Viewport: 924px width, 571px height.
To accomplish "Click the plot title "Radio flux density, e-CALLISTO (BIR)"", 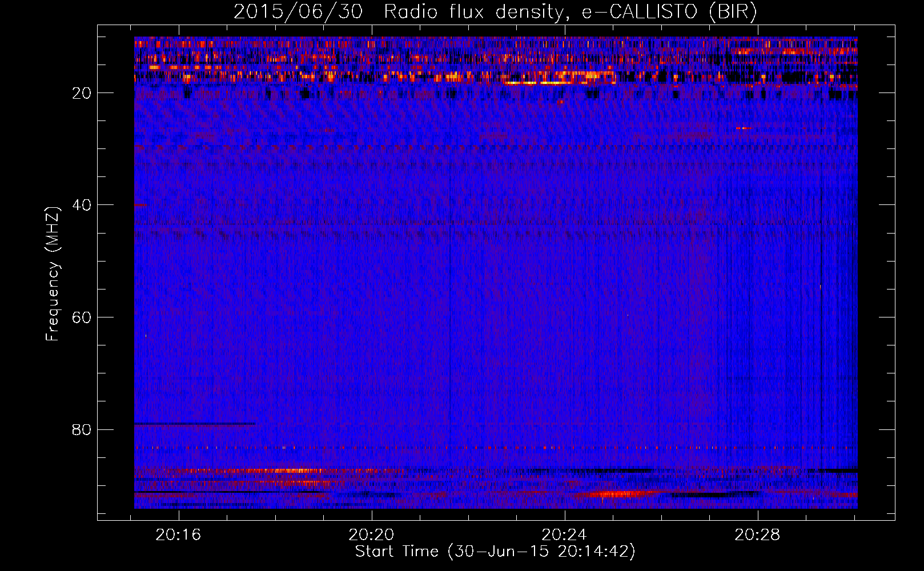I will [570, 12].
